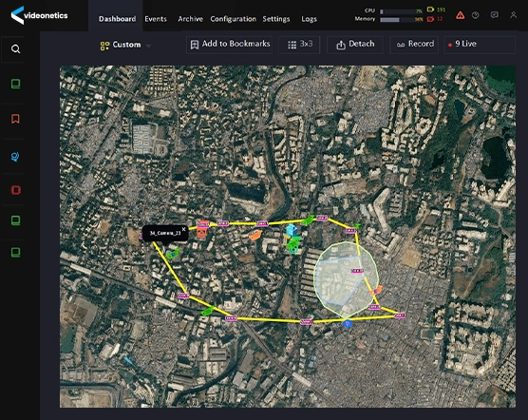The height and width of the screenshot is (420, 528).
Task: Expand the arrow next to Custom
Action: click(x=148, y=46)
